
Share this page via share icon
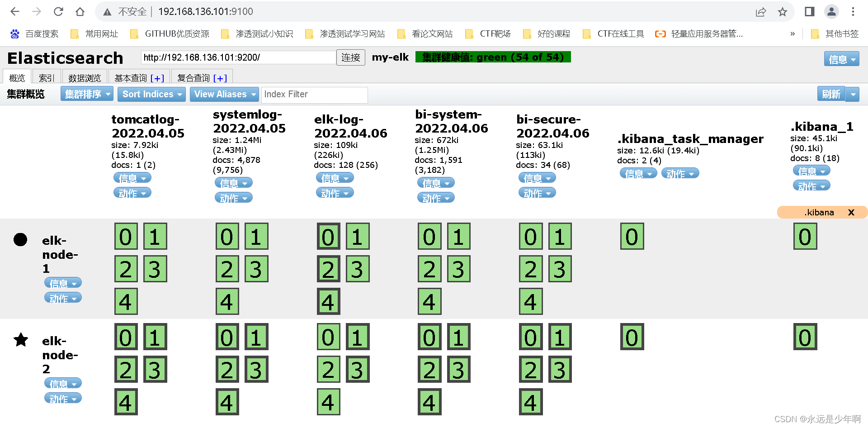point(761,12)
